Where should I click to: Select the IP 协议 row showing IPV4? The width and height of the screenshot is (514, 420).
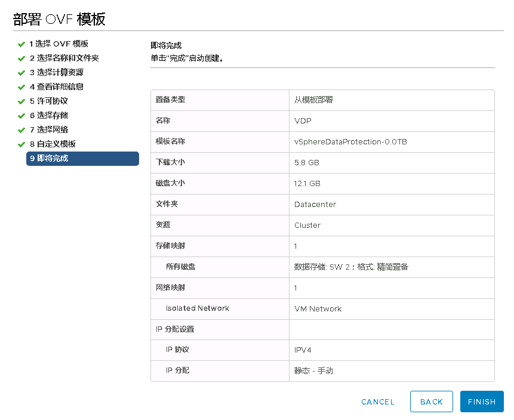(322, 350)
